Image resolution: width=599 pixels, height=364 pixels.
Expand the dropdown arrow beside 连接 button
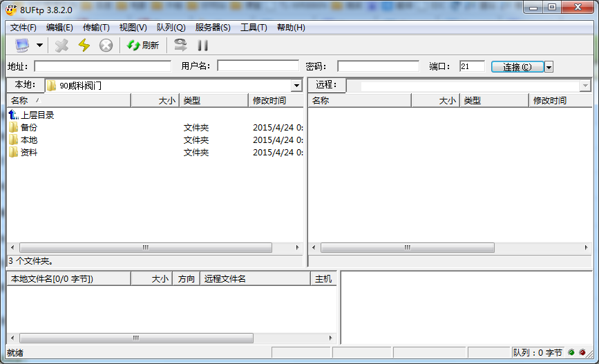tap(549, 67)
